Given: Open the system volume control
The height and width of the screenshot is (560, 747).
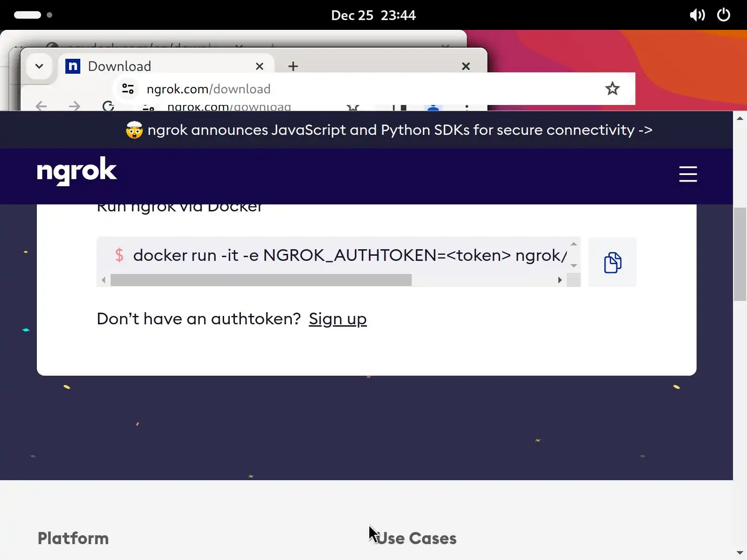Looking at the screenshot, I should 697,15.
